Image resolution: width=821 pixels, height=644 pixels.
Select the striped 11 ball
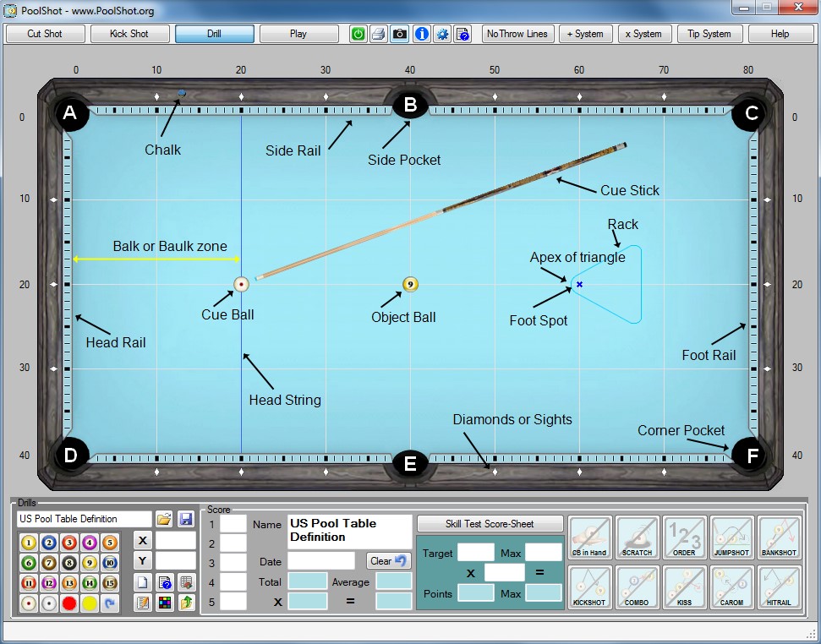pos(28,583)
